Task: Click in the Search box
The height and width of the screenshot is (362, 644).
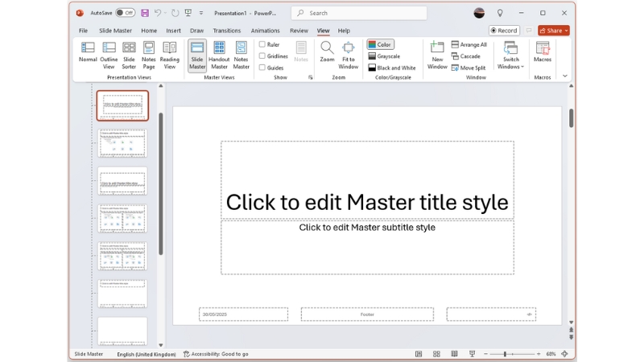Action: click(359, 13)
